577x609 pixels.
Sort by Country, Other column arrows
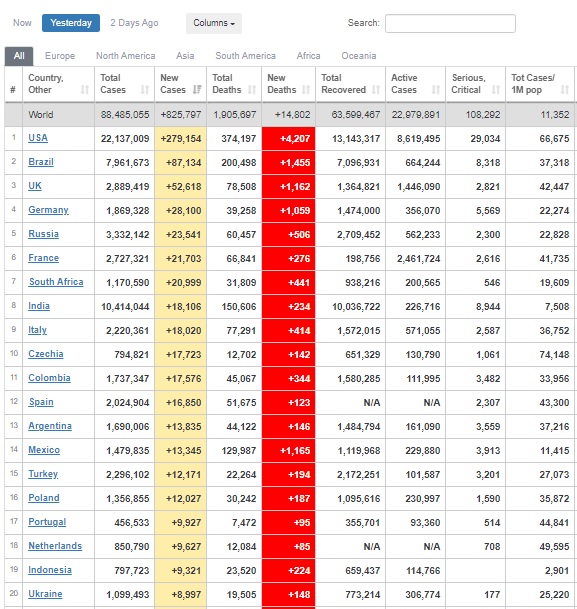point(85,90)
